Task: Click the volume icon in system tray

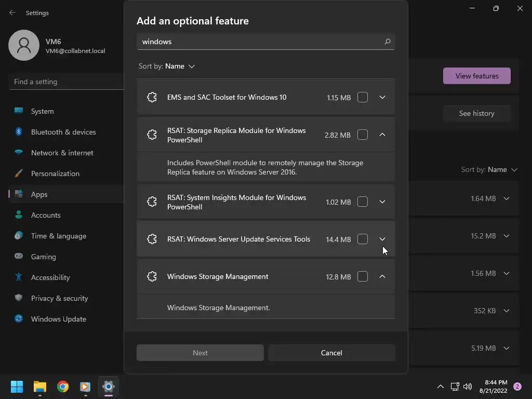Action: [468, 387]
